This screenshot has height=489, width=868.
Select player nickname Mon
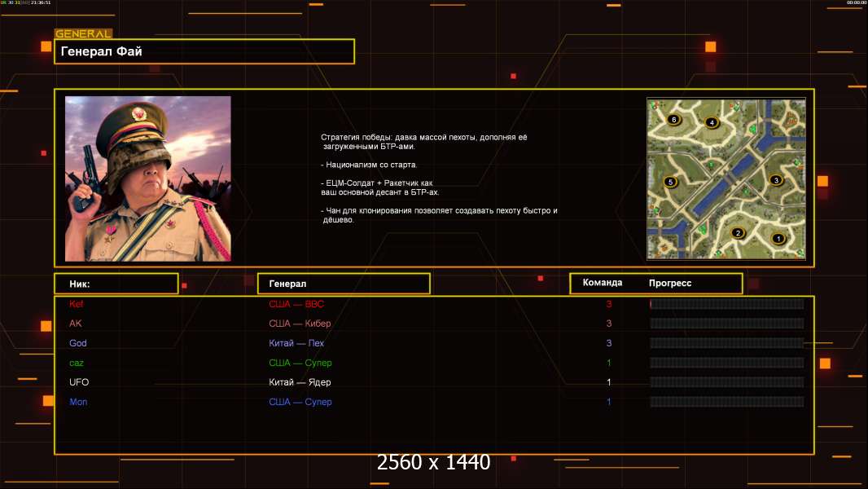click(78, 402)
